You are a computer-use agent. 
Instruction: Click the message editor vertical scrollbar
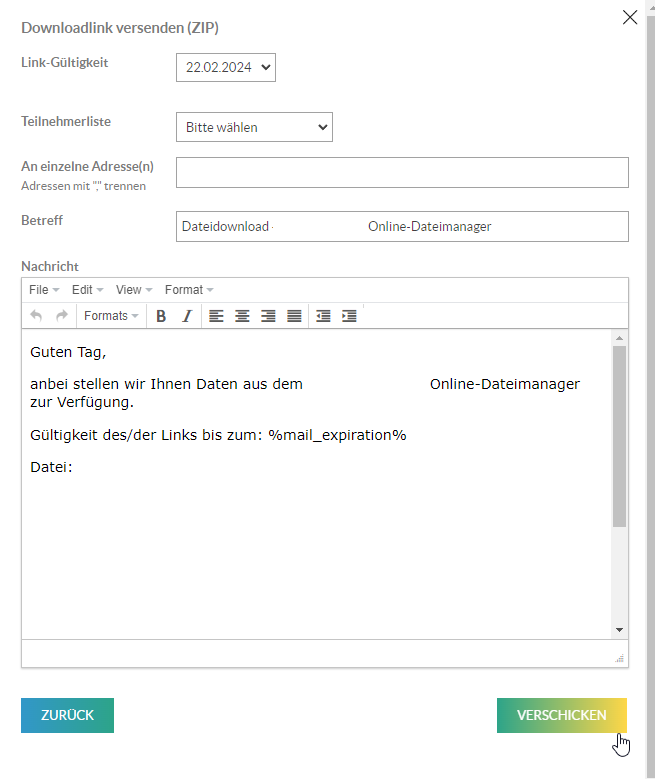coord(619,436)
